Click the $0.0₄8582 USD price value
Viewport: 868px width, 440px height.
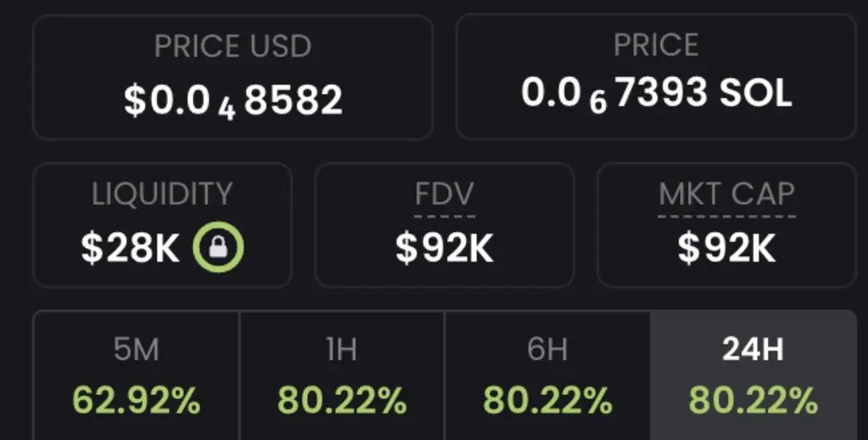click(233, 100)
